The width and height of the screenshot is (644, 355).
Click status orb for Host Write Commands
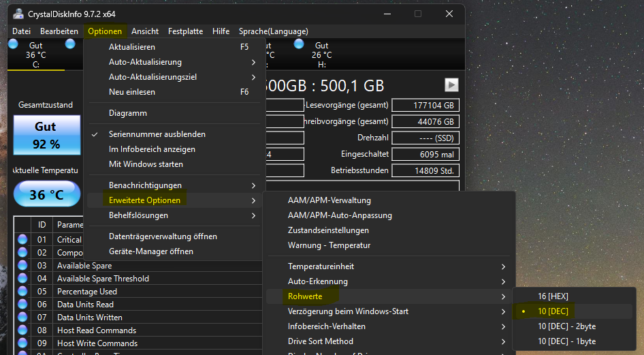point(22,343)
